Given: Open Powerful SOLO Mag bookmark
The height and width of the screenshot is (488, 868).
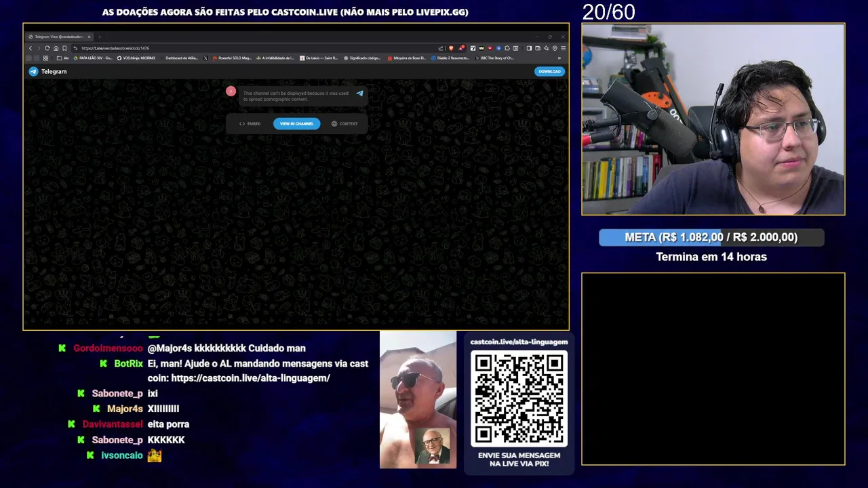Looking at the screenshot, I should (232, 58).
